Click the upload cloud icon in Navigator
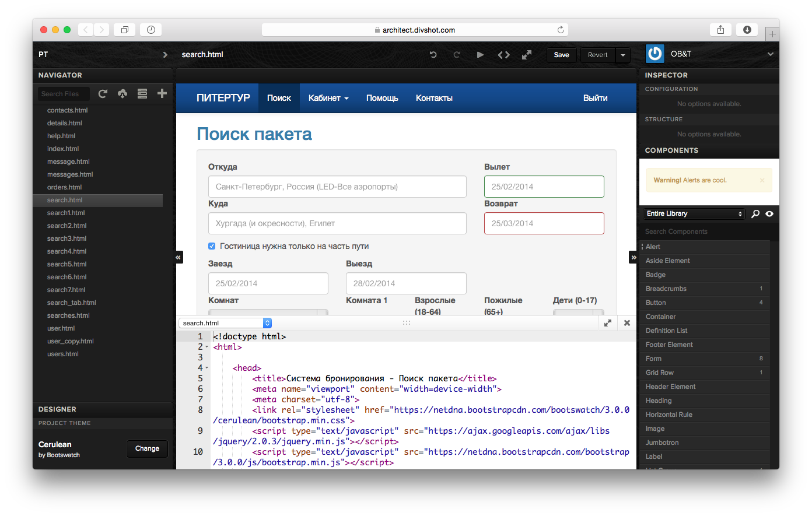The height and width of the screenshot is (516, 812). click(x=123, y=94)
